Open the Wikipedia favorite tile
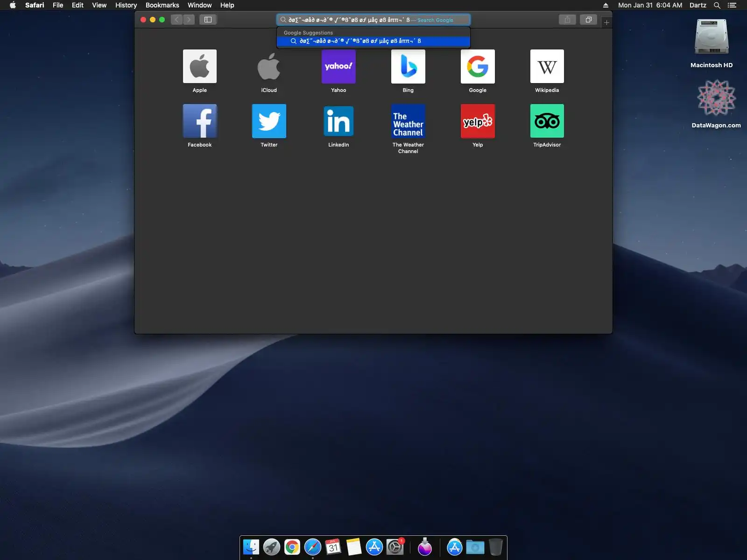This screenshot has width=747, height=560. click(x=547, y=66)
